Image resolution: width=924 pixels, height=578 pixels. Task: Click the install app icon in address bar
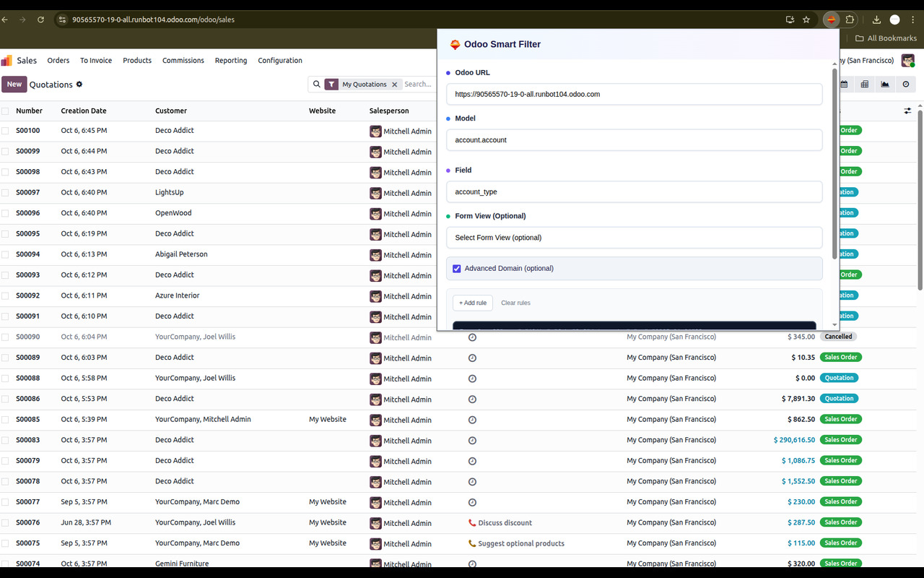pyautogui.click(x=790, y=20)
